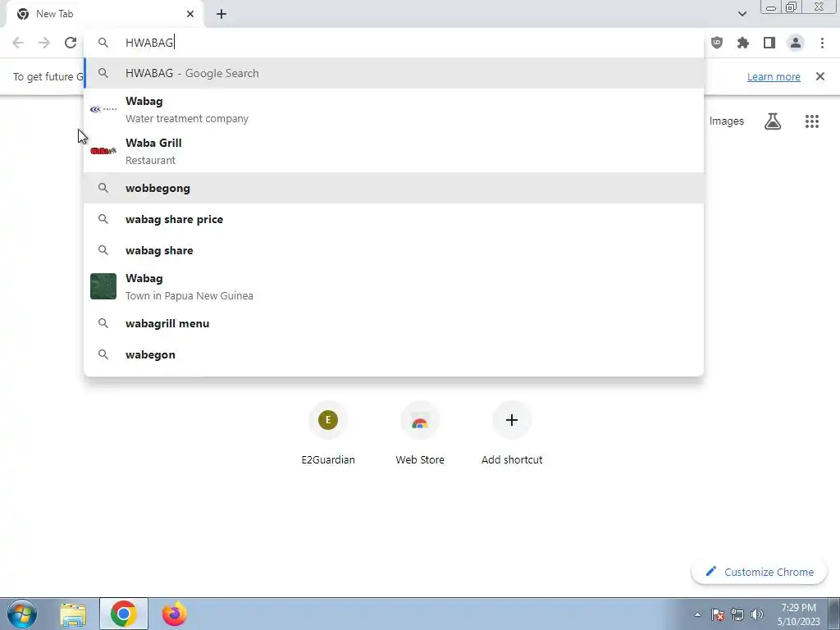
Task: Open Search Labs flask icon
Action: pyautogui.click(x=773, y=121)
